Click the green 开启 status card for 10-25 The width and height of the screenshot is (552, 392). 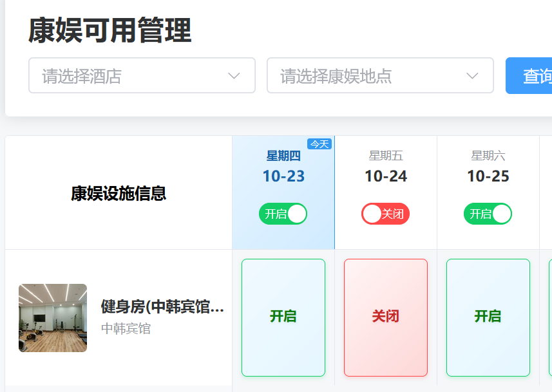pos(488,317)
